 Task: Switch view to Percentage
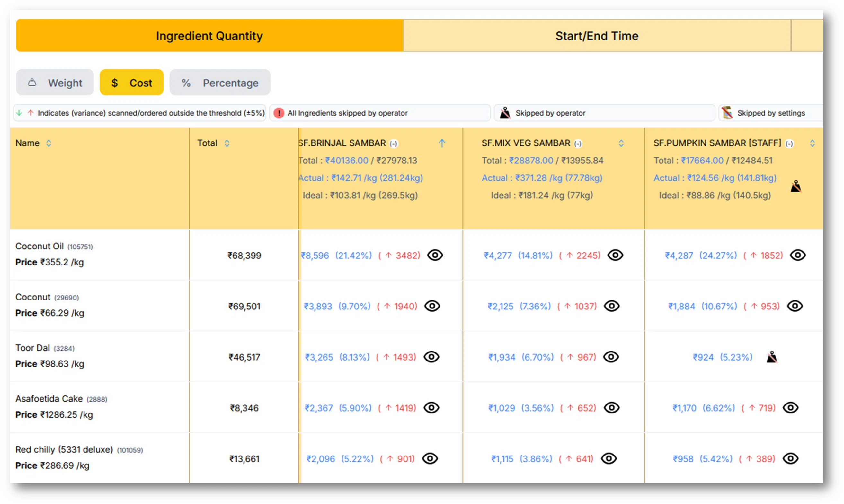click(220, 83)
